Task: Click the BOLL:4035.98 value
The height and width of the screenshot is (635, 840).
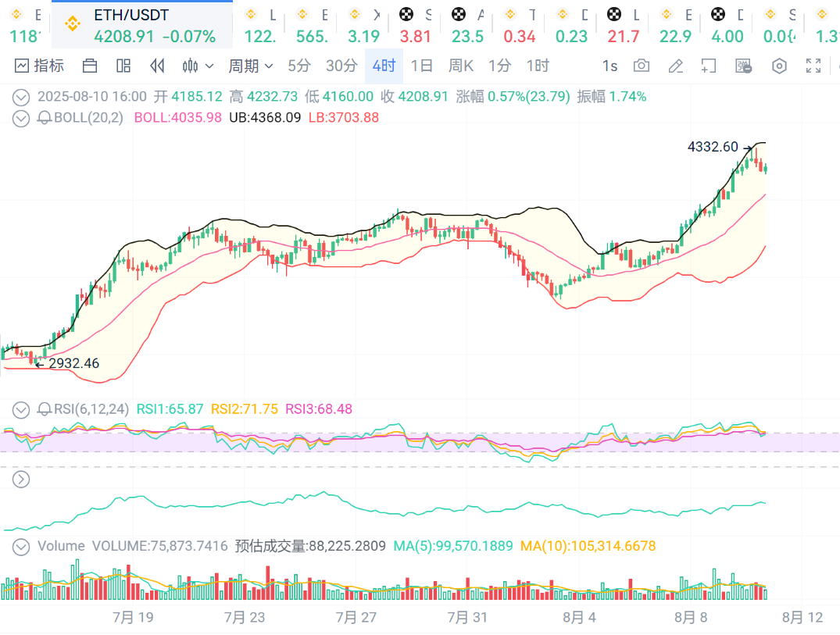Action: pos(178,118)
